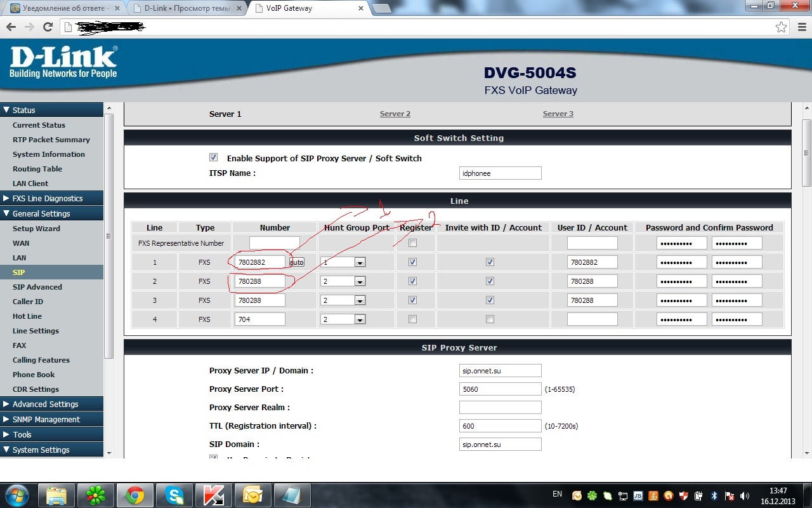Click the orange circular arrow tray icon
The image size is (812, 508).
[x=668, y=495]
